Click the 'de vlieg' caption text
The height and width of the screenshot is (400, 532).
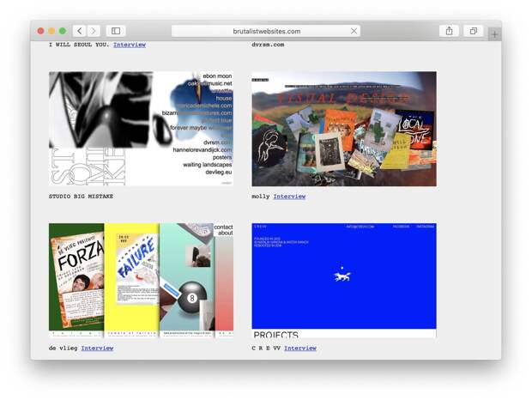click(63, 348)
